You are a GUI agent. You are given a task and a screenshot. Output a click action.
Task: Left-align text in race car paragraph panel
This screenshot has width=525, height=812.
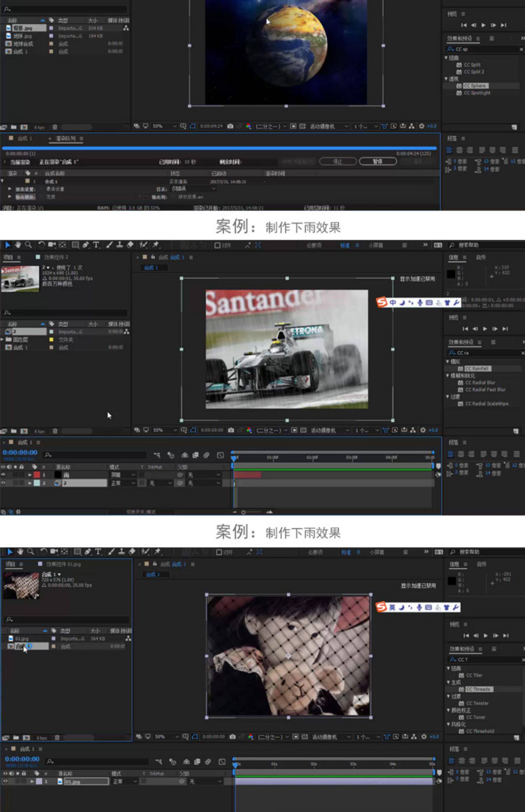point(451,454)
